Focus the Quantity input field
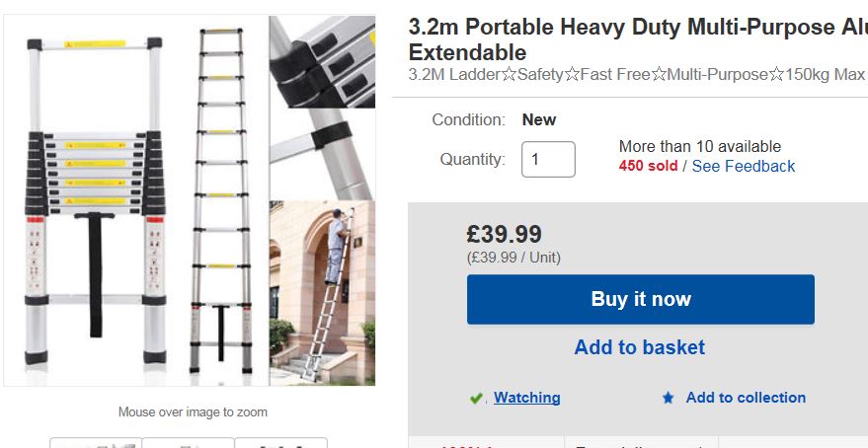868x448 pixels. tap(548, 159)
